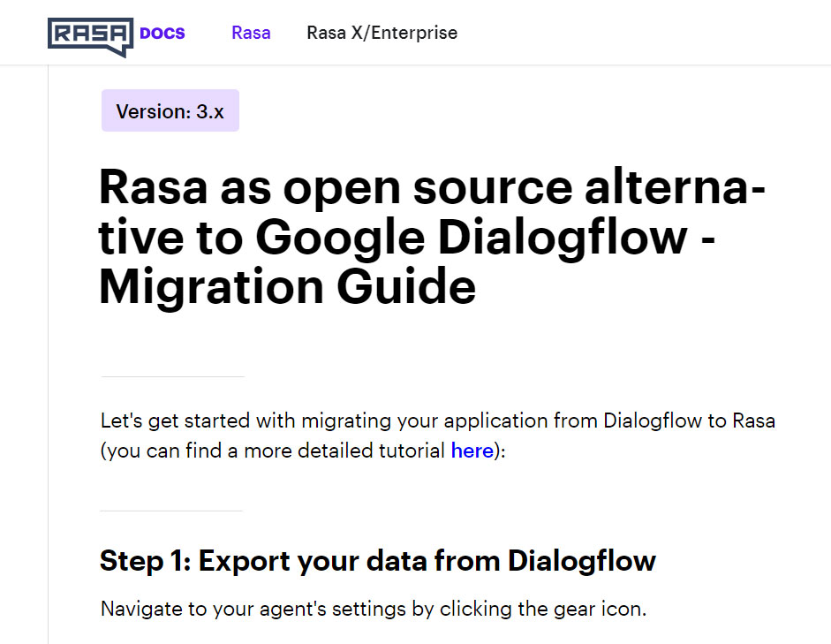The image size is (831, 644).
Task: Open the Rasa navigation tab
Action: click(x=251, y=33)
